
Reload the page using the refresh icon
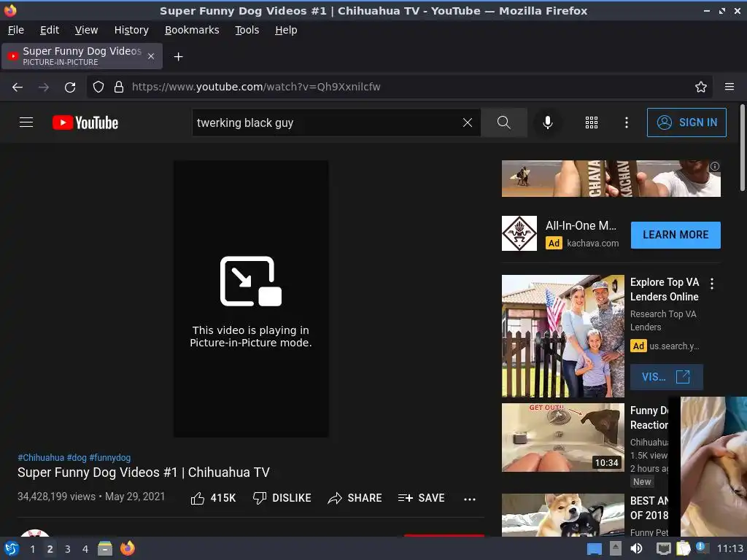[x=70, y=87]
